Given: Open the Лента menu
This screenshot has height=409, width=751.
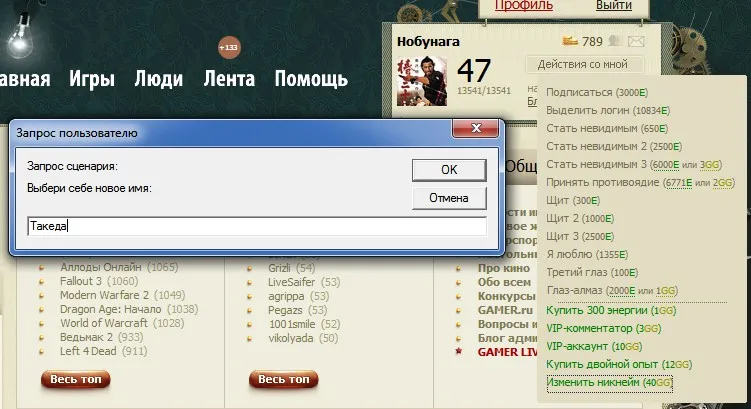Looking at the screenshot, I should 229,79.
